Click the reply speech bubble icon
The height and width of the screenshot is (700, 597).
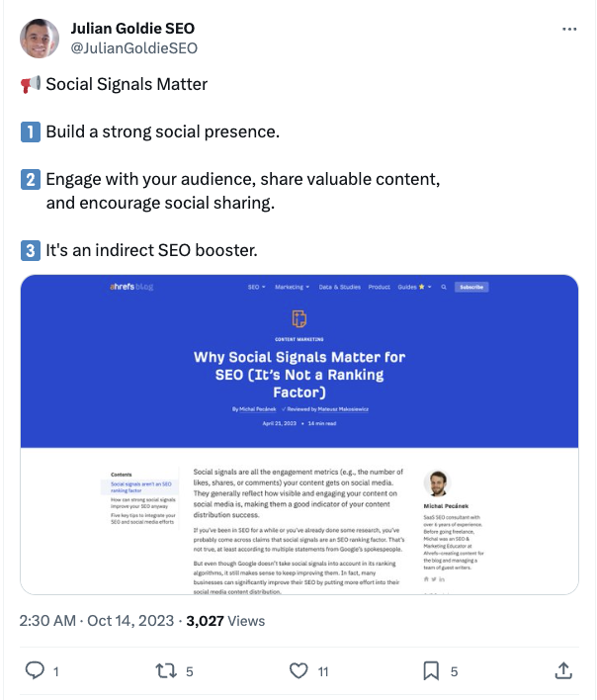[36, 671]
